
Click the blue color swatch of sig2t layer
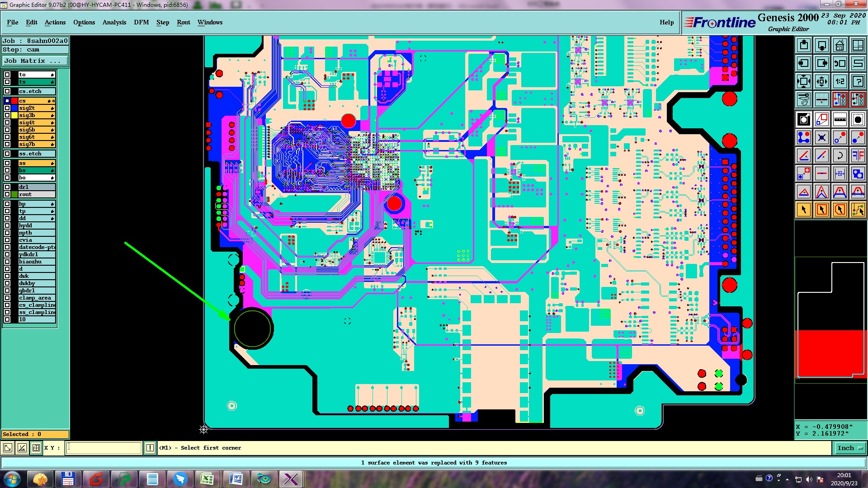(14, 108)
